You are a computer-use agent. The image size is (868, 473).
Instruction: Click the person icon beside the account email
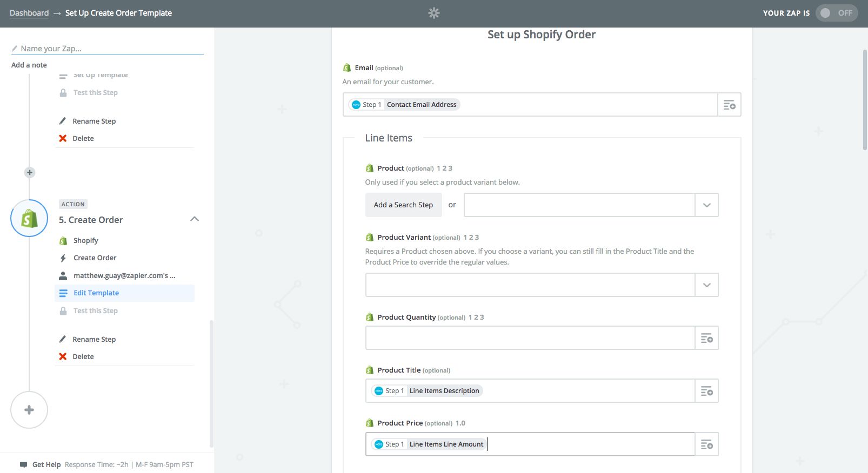(x=63, y=275)
